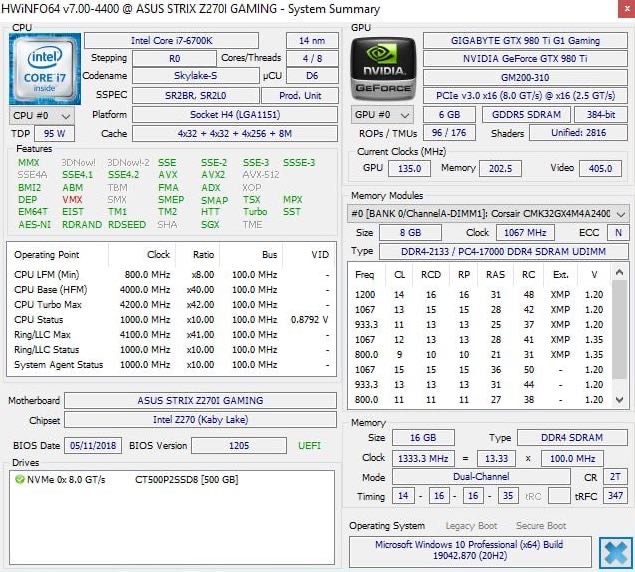The width and height of the screenshot is (635, 572).
Task: Click the Prod. Unit field
Action: [300, 96]
